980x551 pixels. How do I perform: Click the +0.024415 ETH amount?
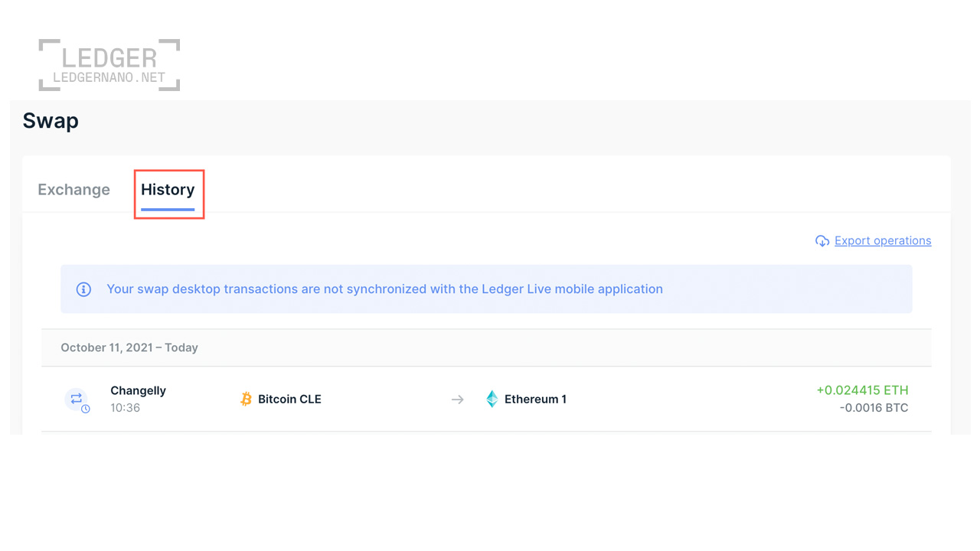(862, 390)
